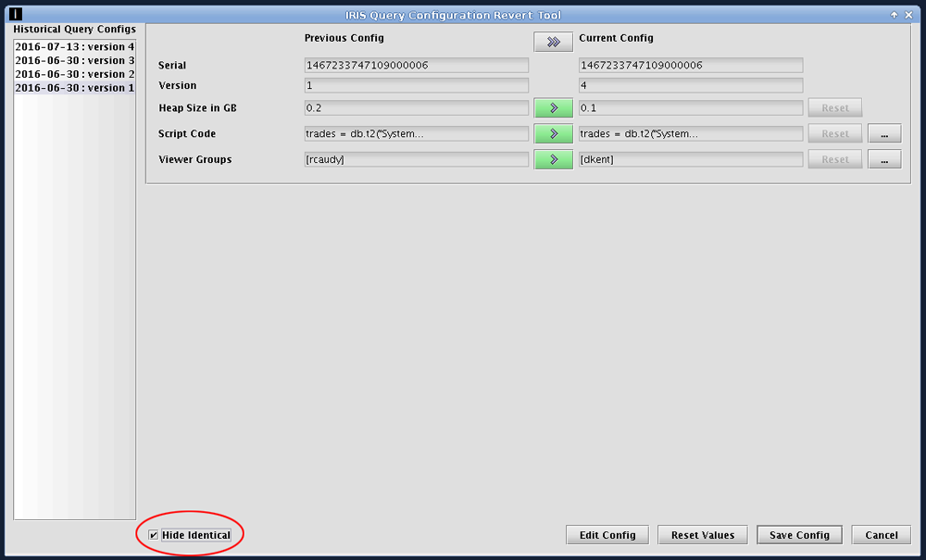Select 2016-07-13 : version 4 config
The width and height of the screenshot is (926, 560).
coord(74,46)
